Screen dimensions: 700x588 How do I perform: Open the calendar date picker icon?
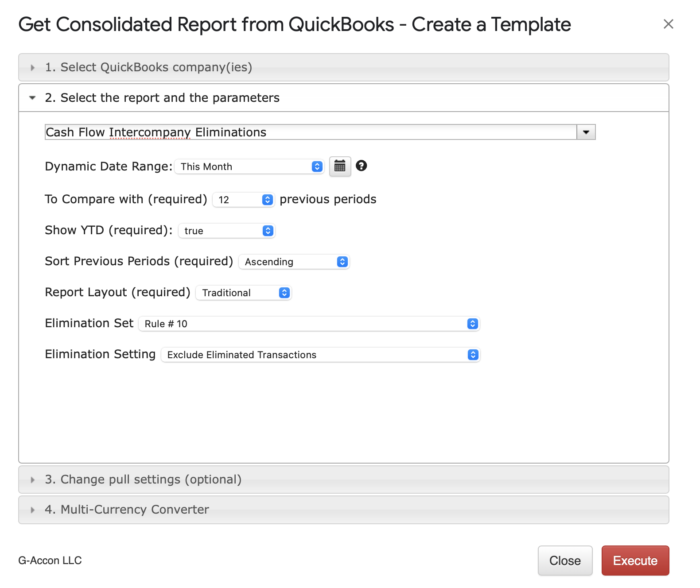[340, 166]
